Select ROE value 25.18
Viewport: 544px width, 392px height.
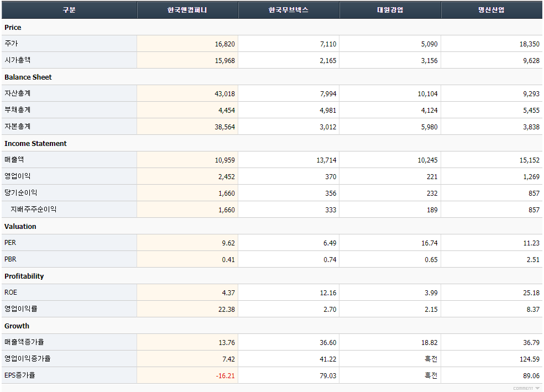(531, 293)
